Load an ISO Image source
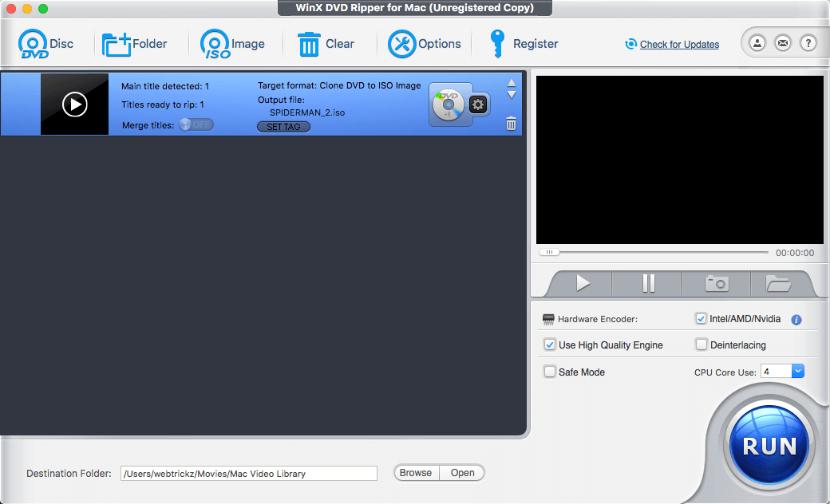 (232, 44)
